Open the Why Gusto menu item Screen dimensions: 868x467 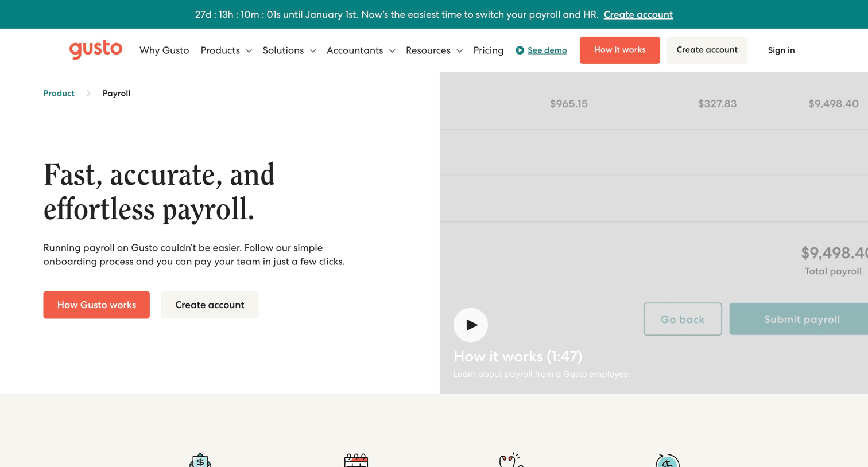click(x=164, y=50)
